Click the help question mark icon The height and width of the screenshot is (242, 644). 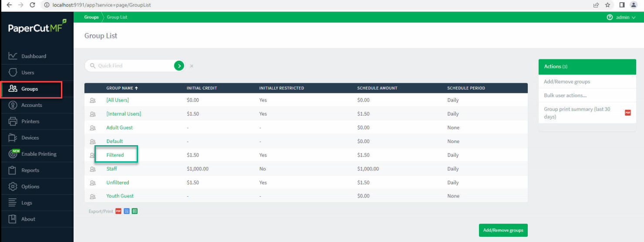coord(610,17)
